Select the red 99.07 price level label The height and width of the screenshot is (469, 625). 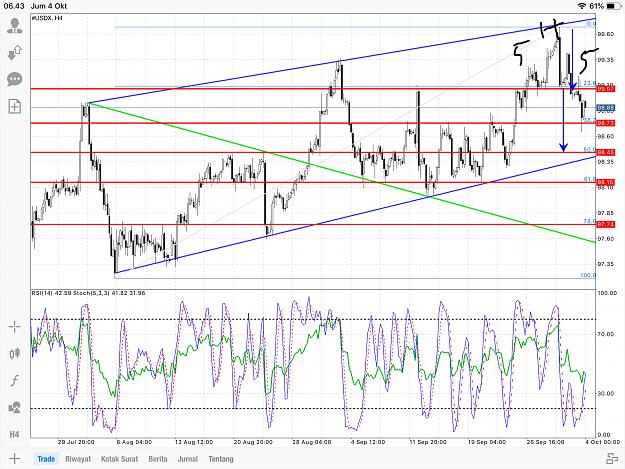pos(605,89)
